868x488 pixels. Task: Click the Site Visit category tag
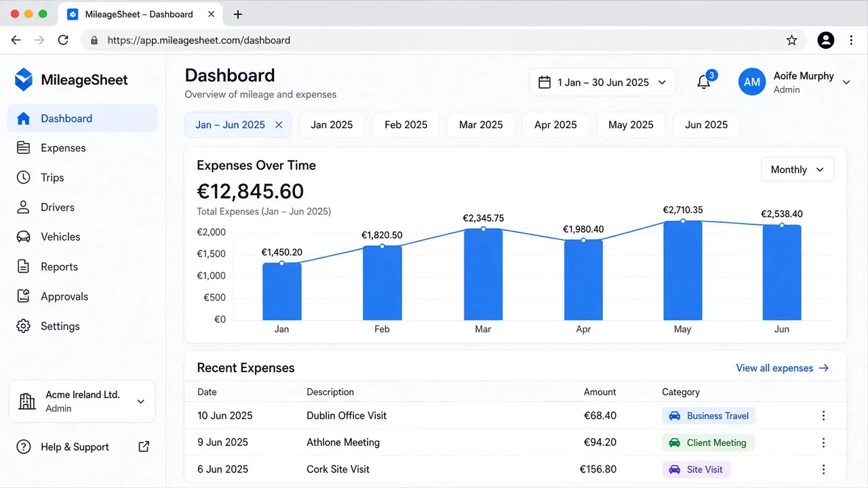pos(696,469)
